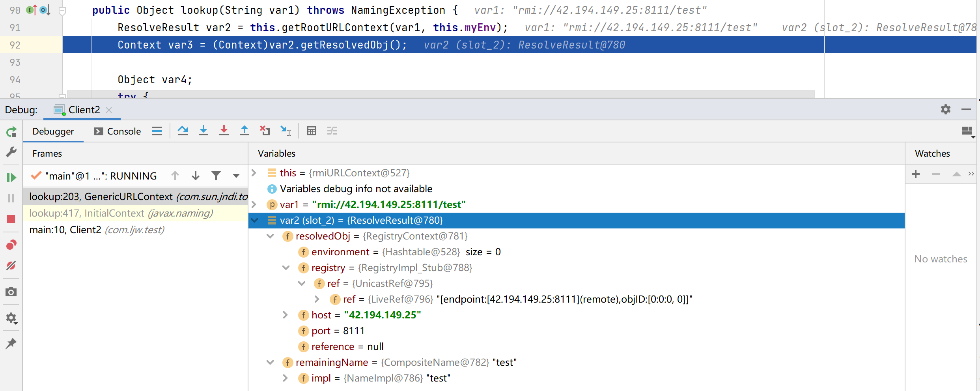Click the Run to Cursor icon

point(286,131)
